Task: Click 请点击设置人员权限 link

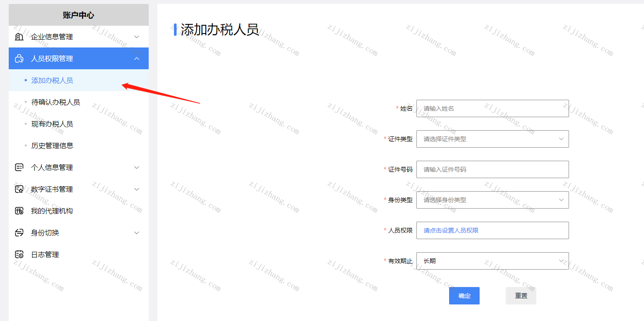Action: [451, 230]
